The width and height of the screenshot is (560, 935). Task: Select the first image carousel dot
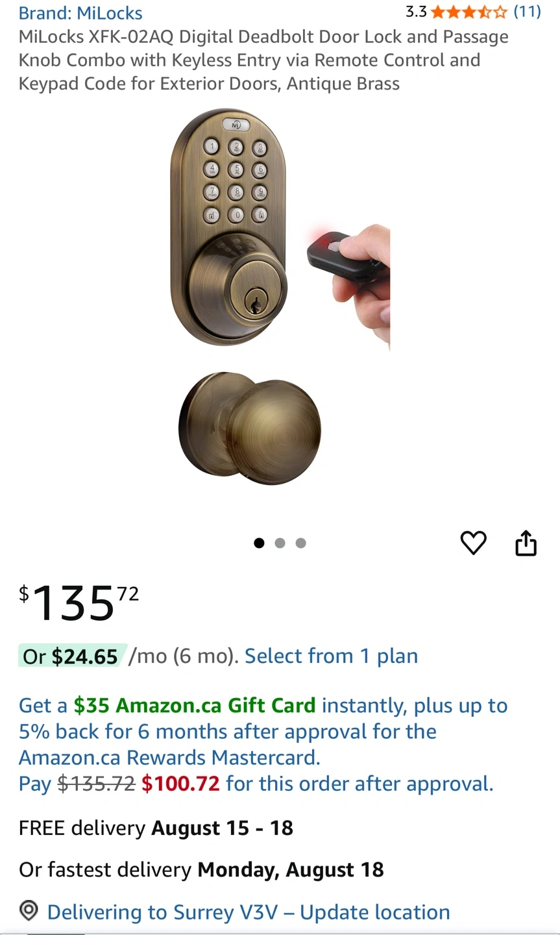[259, 543]
